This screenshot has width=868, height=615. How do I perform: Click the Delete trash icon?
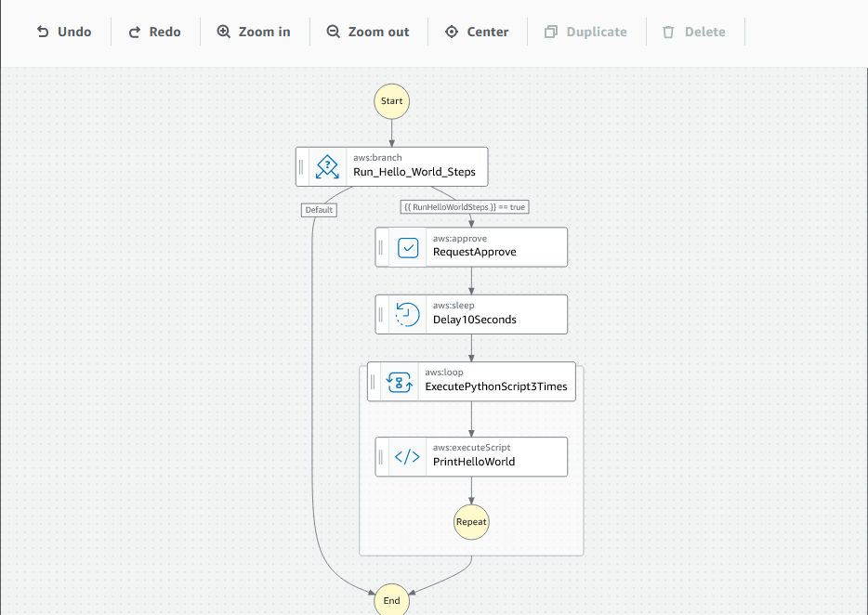click(x=666, y=31)
